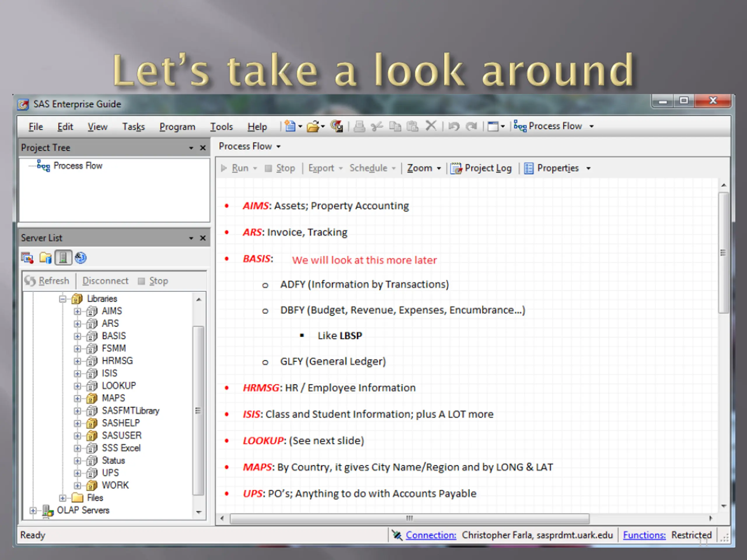The height and width of the screenshot is (560, 747).
Task: Click the Functions link in status bar
Action: 644,535
